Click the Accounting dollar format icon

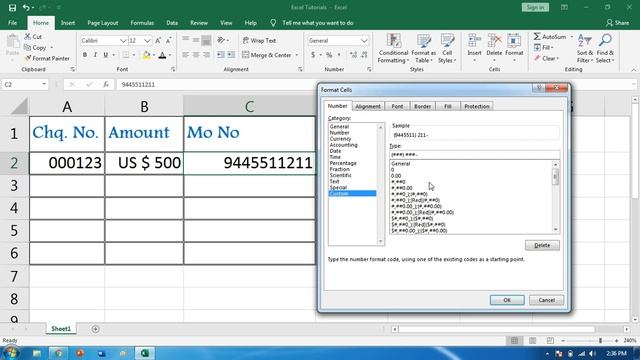click(x=313, y=55)
